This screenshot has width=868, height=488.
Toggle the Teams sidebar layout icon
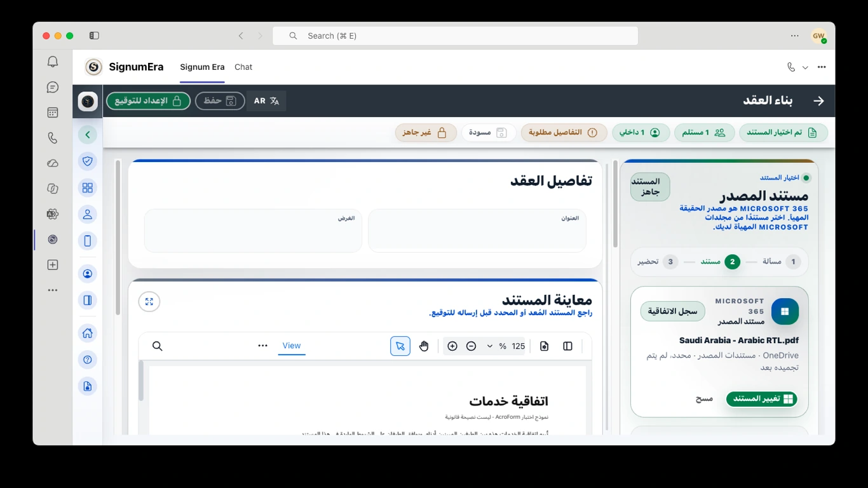(94, 36)
